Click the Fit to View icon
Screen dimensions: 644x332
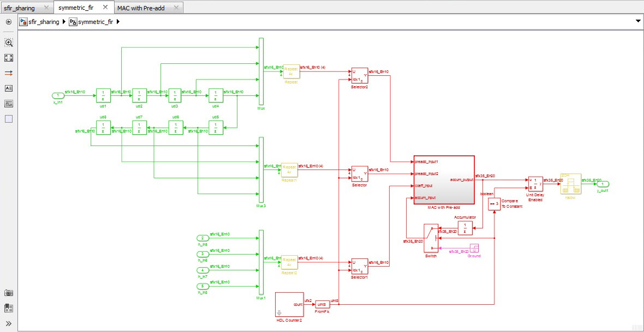point(8,58)
